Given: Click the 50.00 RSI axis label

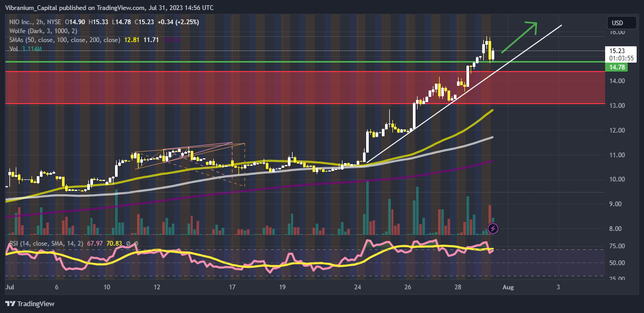Looking at the screenshot, I should [617, 262].
